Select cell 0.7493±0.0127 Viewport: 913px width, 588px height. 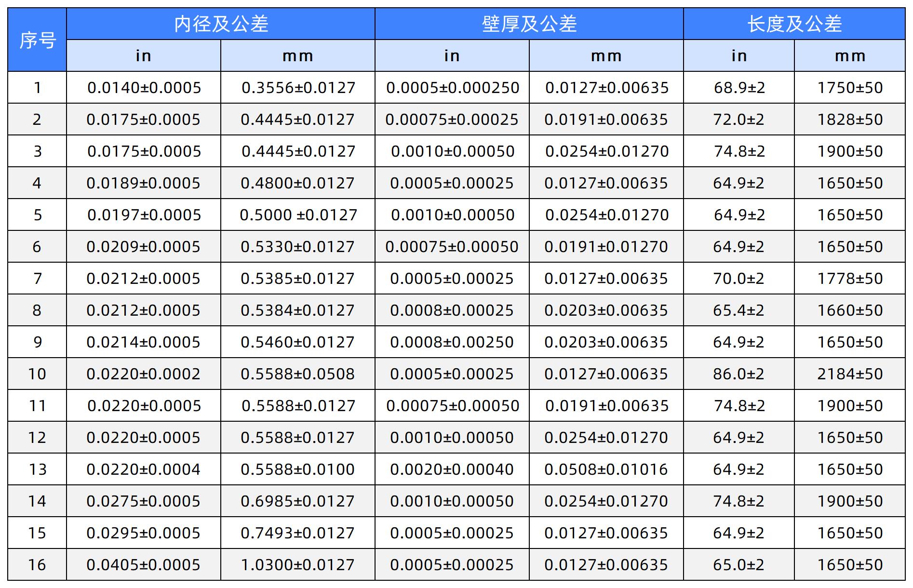click(x=298, y=533)
